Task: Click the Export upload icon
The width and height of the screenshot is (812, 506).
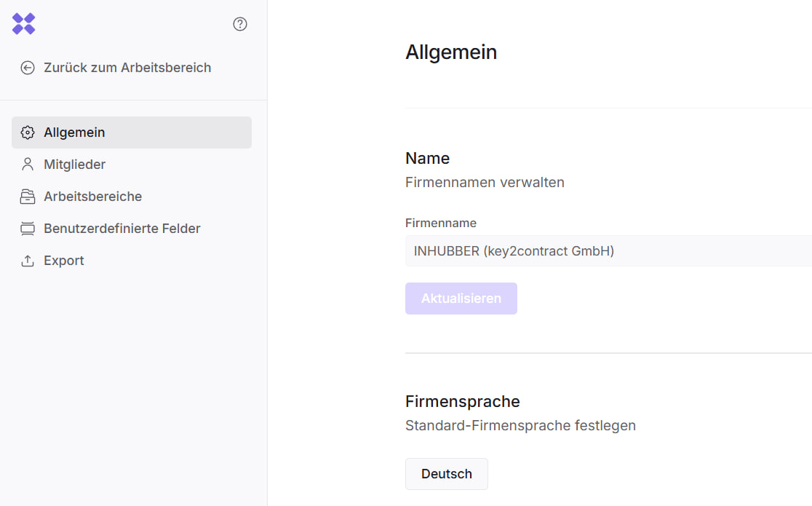Action: 28,261
